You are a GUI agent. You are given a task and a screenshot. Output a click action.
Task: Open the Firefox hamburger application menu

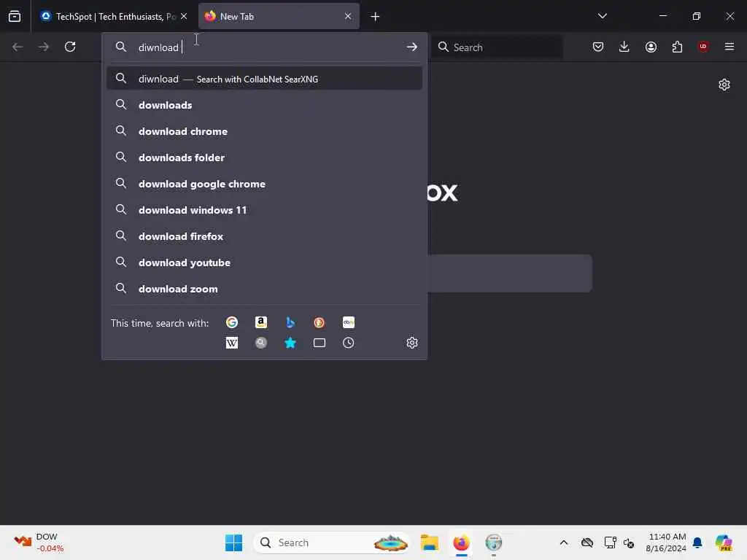(x=729, y=47)
